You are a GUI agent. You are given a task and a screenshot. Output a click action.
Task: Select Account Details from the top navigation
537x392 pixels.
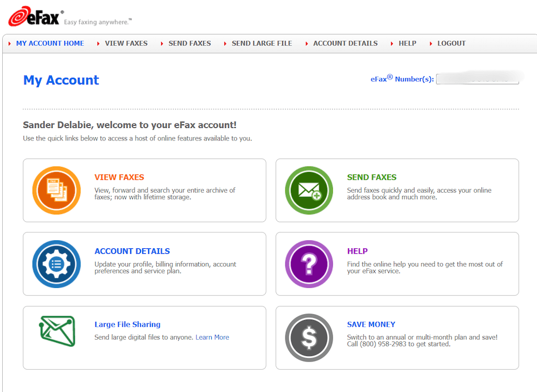pyautogui.click(x=345, y=43)
